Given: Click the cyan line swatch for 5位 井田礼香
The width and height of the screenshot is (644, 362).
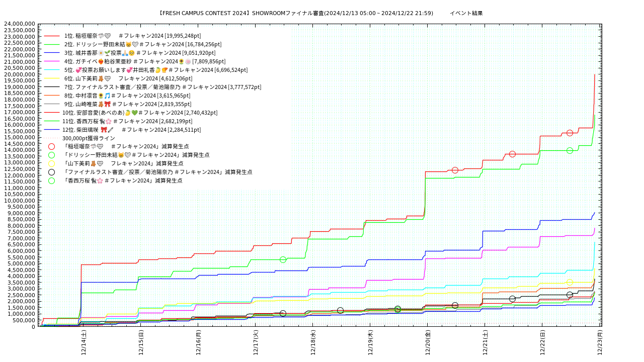Looking at the screenshot, I should (x=52, y=70).
